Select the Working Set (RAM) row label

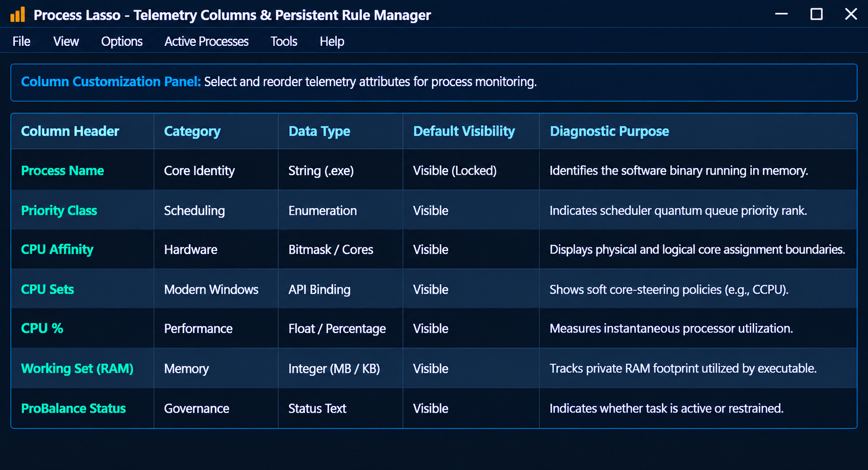(x=77, y=368)
